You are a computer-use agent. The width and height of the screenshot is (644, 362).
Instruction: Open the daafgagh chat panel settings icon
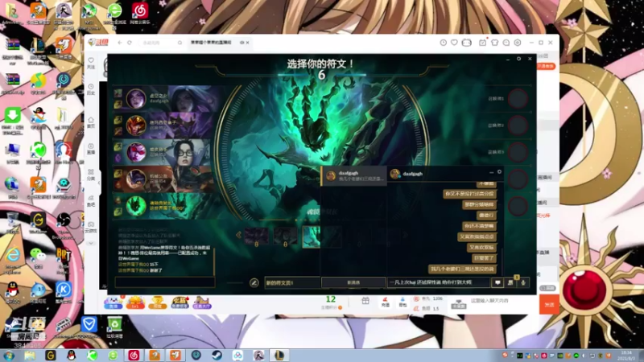point(499,172)
